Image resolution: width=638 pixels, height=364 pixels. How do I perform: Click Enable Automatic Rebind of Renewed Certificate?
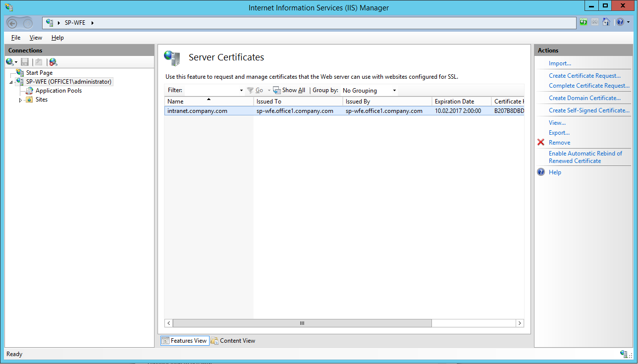pyautogui.click(x=585, y=157)
